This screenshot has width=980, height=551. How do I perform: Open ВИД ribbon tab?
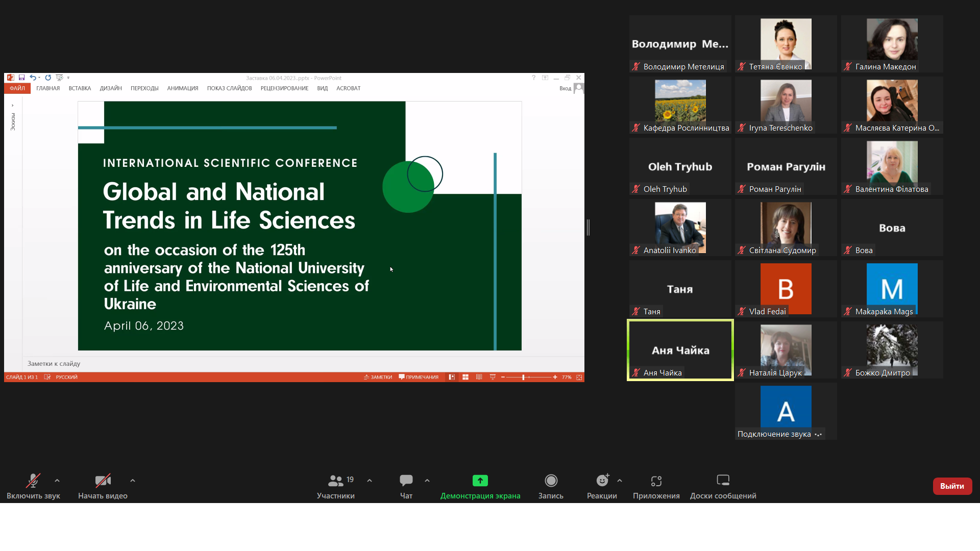[x=323, y=88]
